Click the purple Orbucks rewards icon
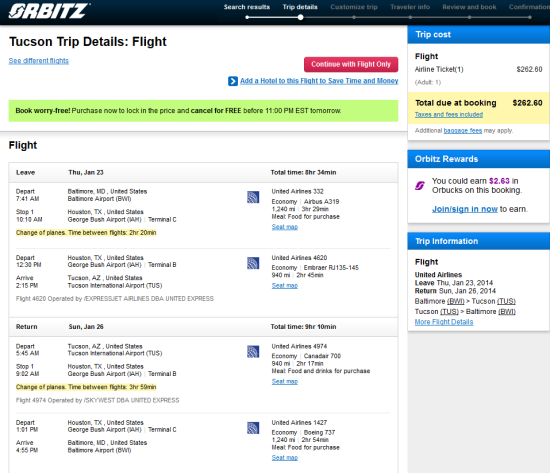550x473 pixels. point(420,185)
